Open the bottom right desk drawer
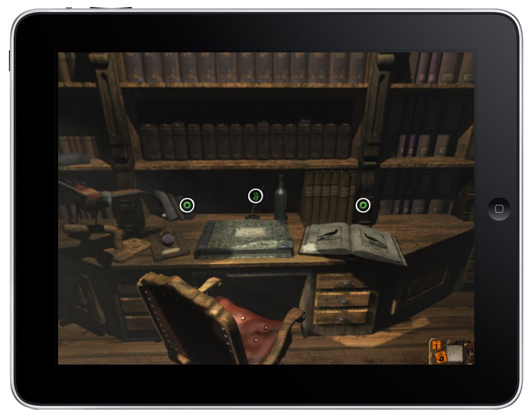 click(x=341, y=316)
